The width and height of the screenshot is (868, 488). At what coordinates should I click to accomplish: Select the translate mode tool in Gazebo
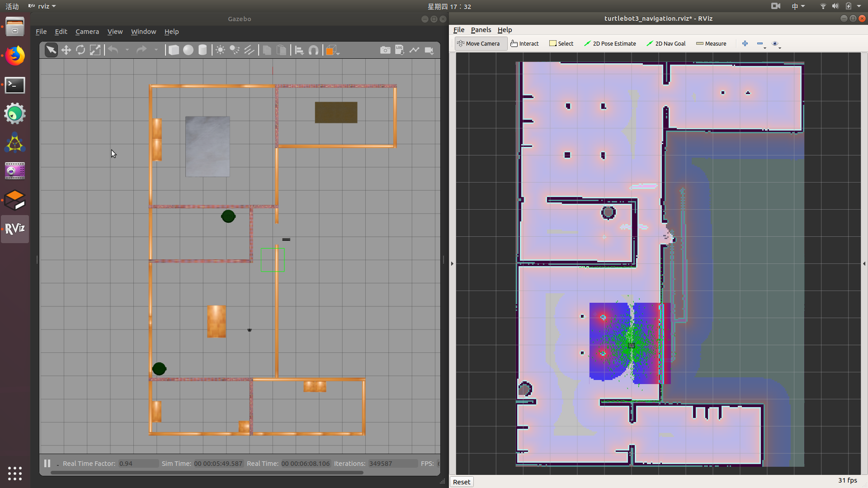[x=66, y=50]
